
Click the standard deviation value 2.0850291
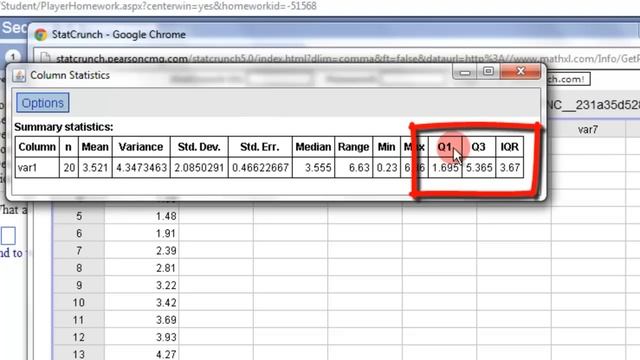(x=199, y=168)
